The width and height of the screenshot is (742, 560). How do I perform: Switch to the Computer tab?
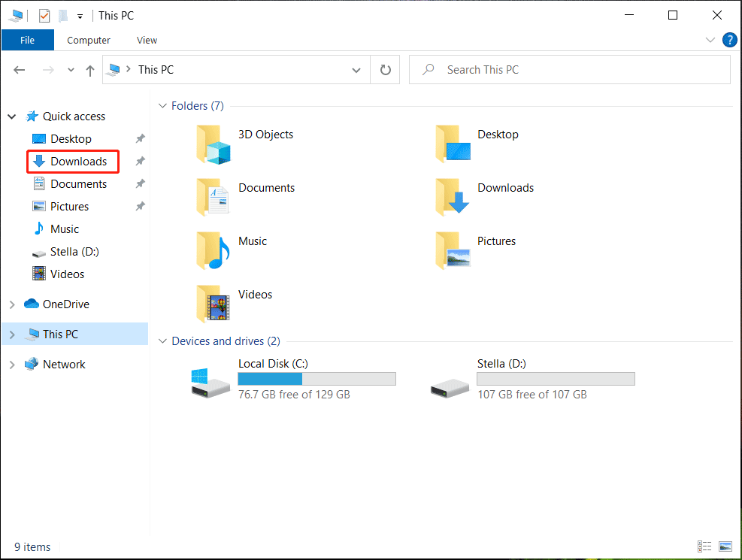[88, 40]
